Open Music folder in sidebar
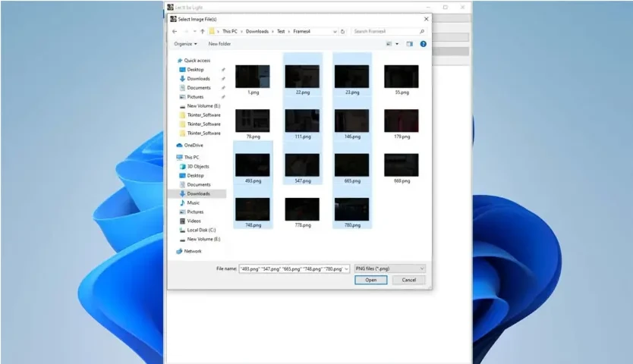The width and height of the screenshot is (633, 364). click(x=194, y=202)
